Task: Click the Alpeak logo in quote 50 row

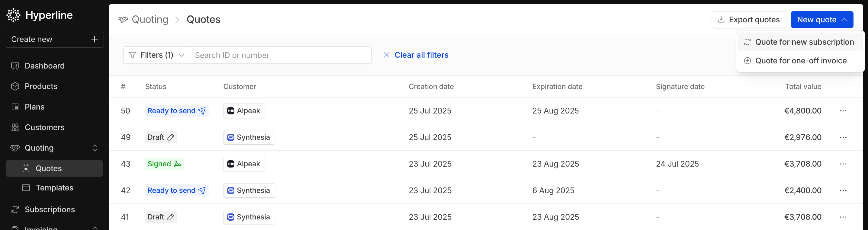Action: [x=231, y=111]
